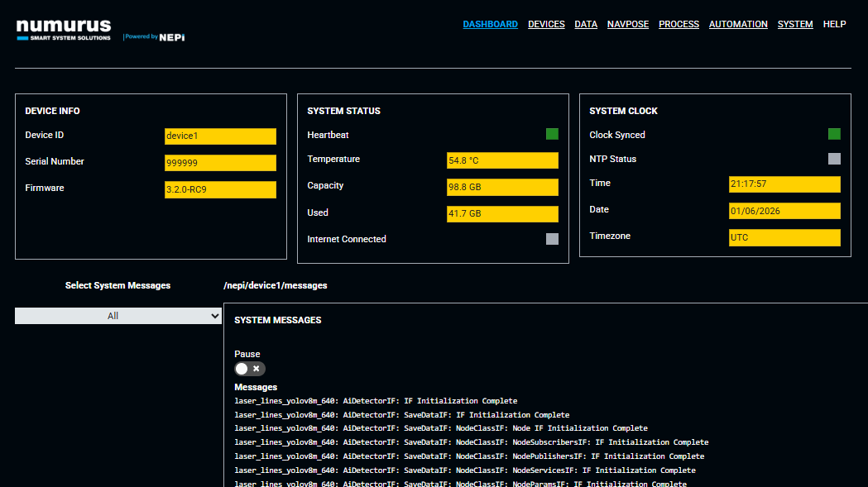
Task: Click the Temperature value field
Action: pos(502,160)
